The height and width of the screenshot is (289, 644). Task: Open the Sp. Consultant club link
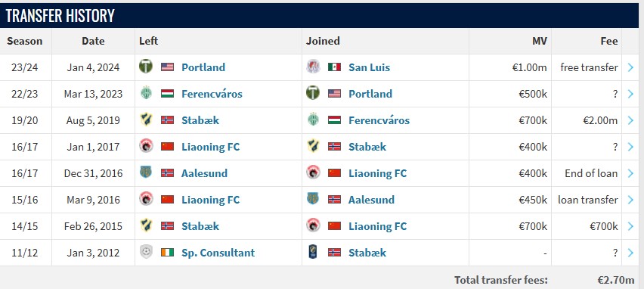pos(218,253)
